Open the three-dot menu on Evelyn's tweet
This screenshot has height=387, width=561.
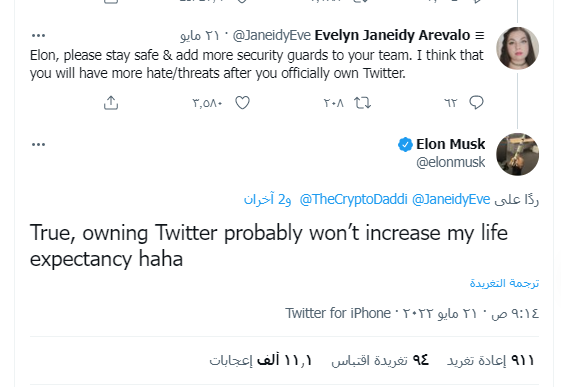38,35
